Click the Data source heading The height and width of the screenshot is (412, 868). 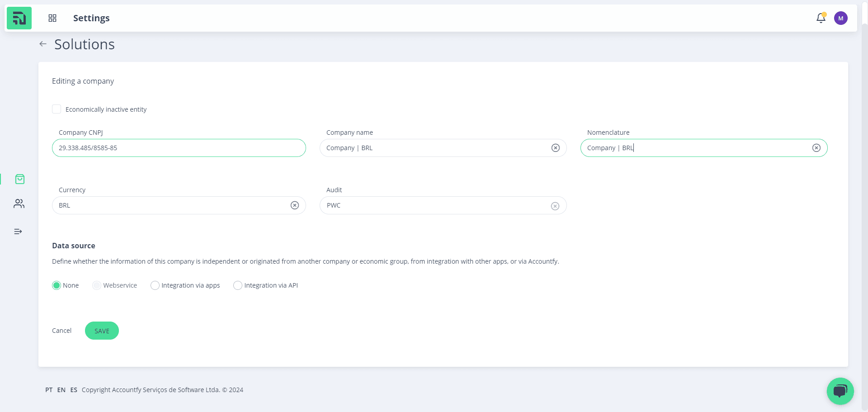coord(74,246)
